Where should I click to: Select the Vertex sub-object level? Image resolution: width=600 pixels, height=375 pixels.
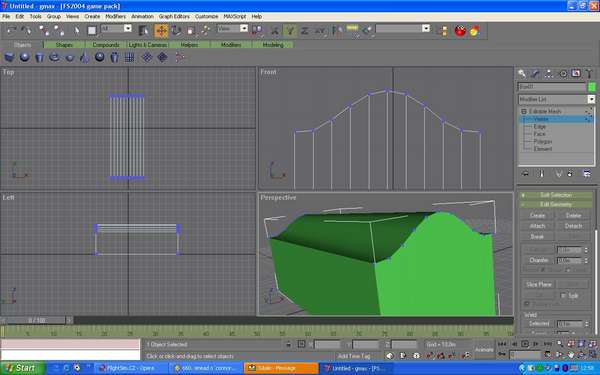pos(541,119)
